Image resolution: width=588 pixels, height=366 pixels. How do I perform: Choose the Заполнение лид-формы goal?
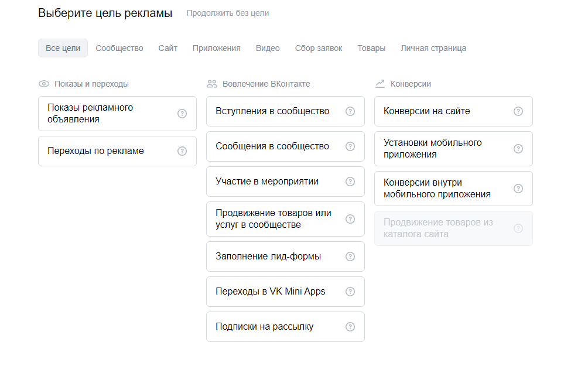pos(285,257)
